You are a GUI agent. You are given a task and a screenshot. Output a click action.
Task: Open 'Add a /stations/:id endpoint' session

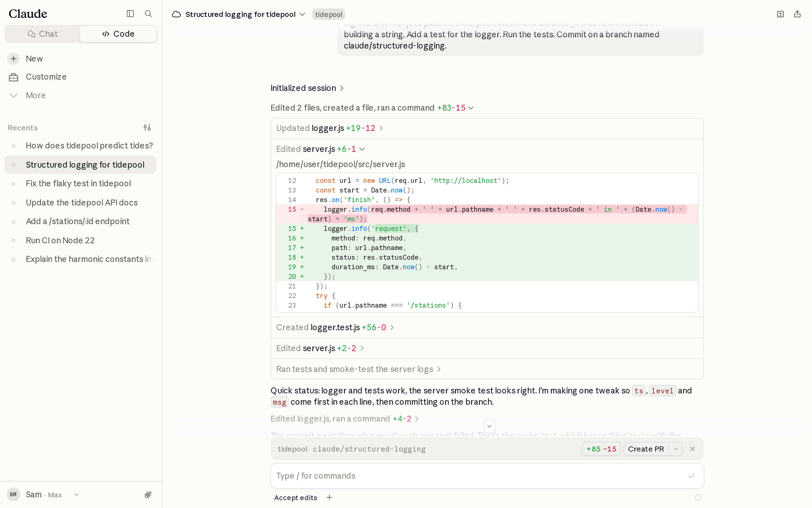pyautogui.click(x=80, y=222)
